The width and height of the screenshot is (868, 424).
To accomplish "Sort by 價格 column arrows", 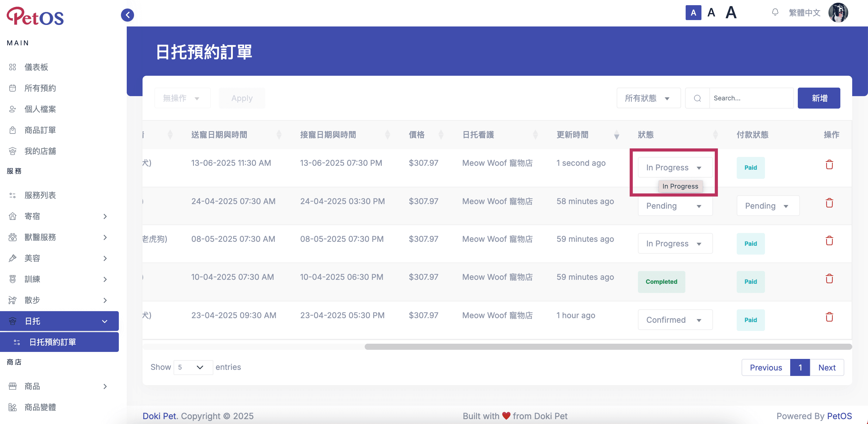I will click(441, 134).
